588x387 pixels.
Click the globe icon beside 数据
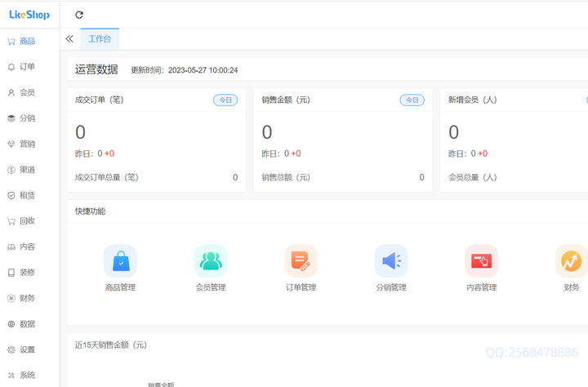click(x=11, y=324)
